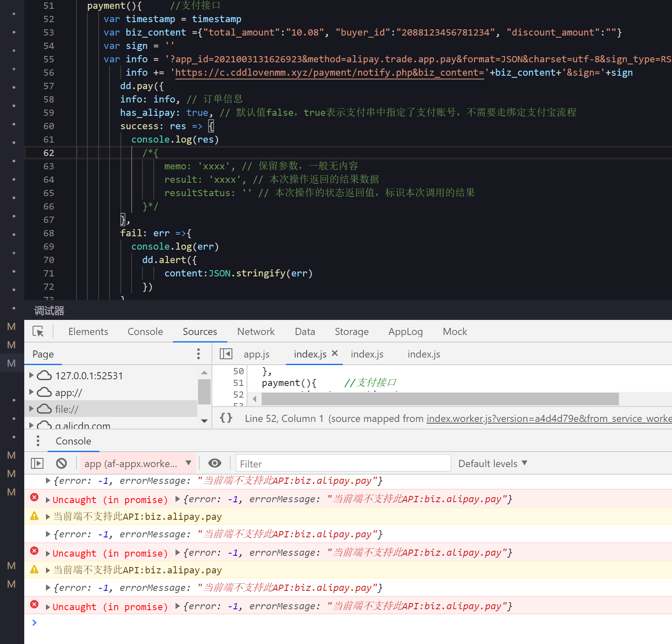The width and height of the screenshot is (672, 644).
Task: Switch to the top Console tab
Action: click(x=145, y=332)
